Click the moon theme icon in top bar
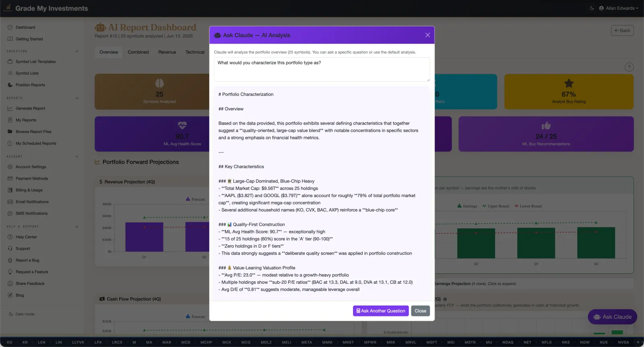 (x=592, y=8)
